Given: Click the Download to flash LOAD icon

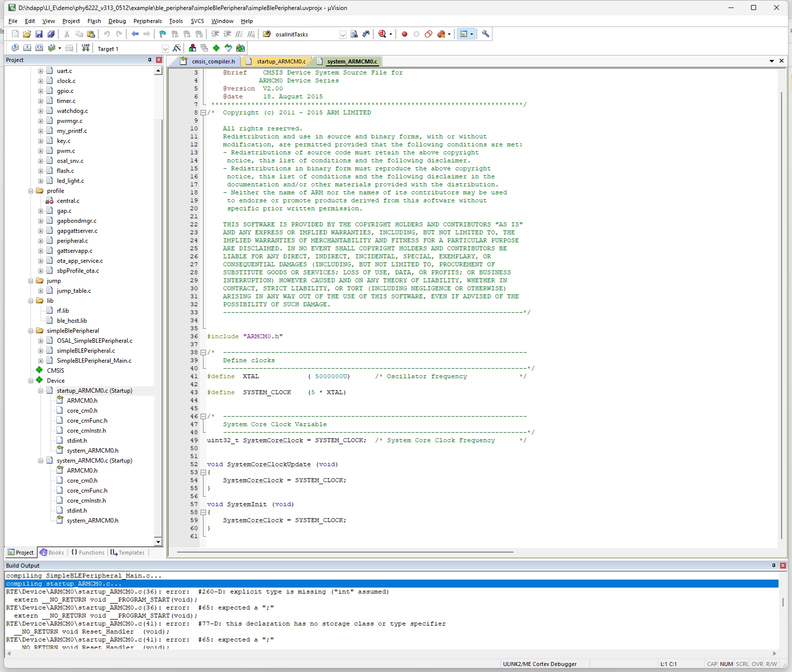Looking at the screenshot, I should coord(85,48).
